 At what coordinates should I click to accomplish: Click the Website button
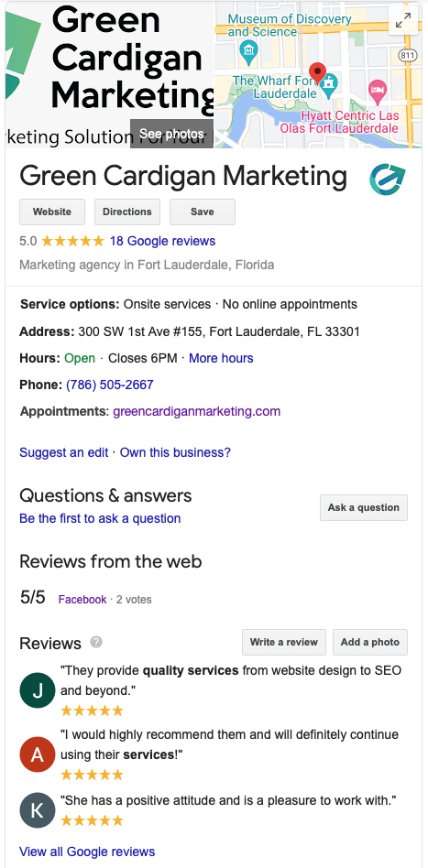pos(52,212)
